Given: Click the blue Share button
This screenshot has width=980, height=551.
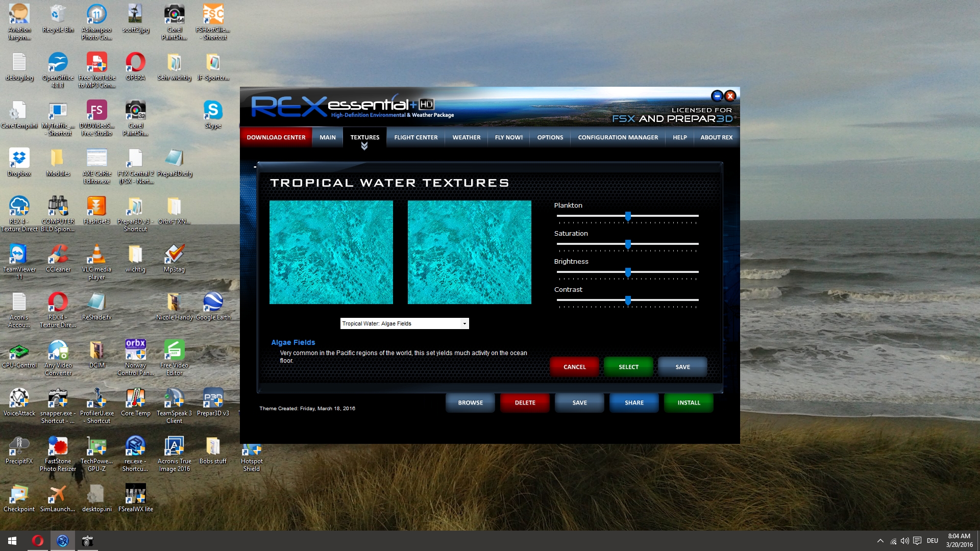Looking at the screenshot, I should click(x=634, y=403).
